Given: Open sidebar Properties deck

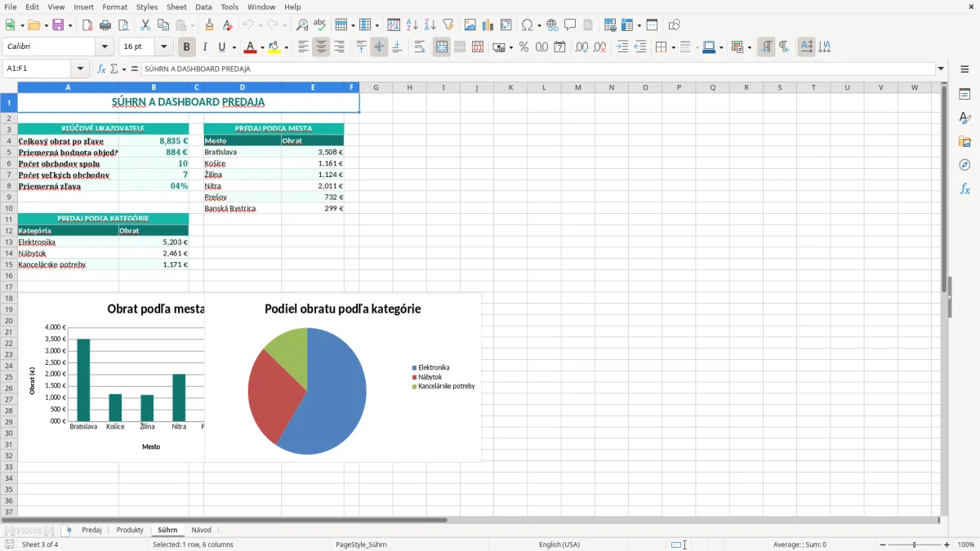Looking at the screenshot, I should coord(964,94).
